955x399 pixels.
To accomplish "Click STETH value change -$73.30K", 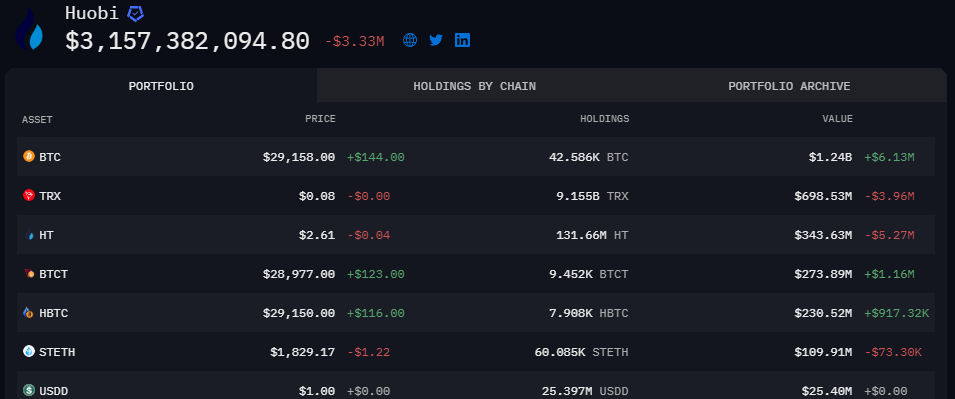I will (893, 352).
